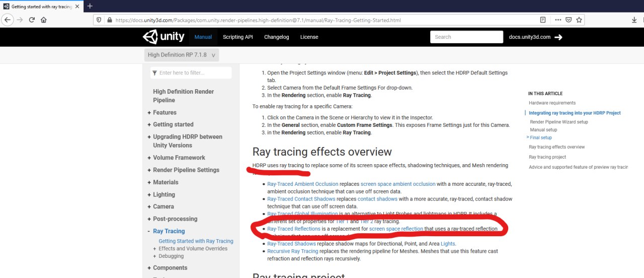Jump to Advice and supported feature section
Screen dimensions: 644x278
click(578, 167)
